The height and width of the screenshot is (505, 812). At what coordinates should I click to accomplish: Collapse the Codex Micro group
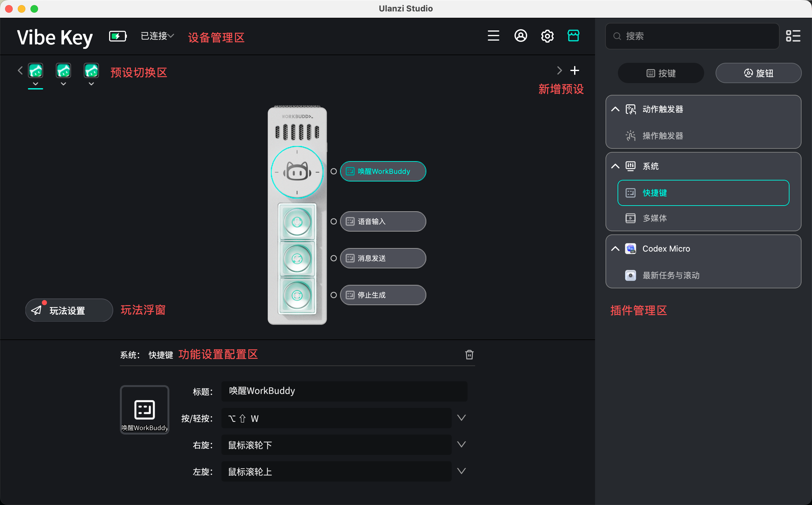pyautogui.click(x=615, y=249)
